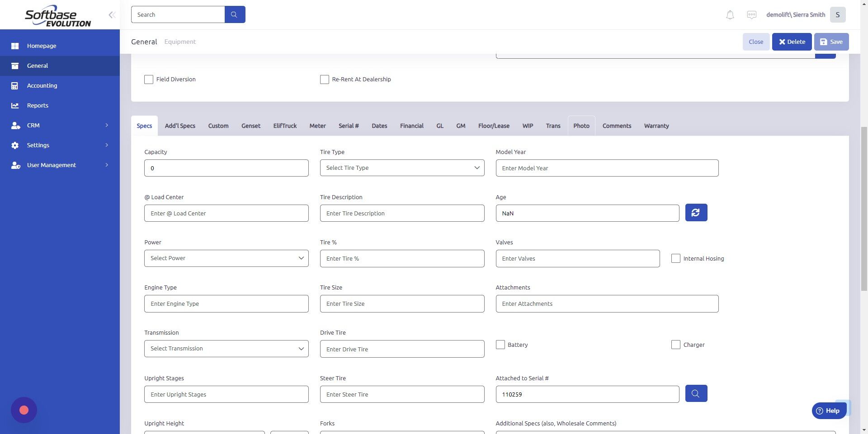Open the Select Power dropdown

[x=226, y=258]
